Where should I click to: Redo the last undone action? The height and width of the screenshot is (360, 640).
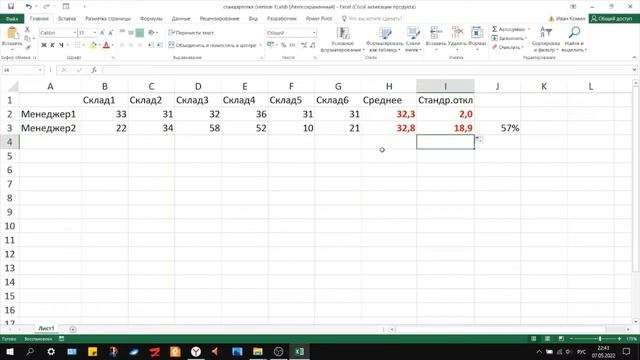coord(46,7)
